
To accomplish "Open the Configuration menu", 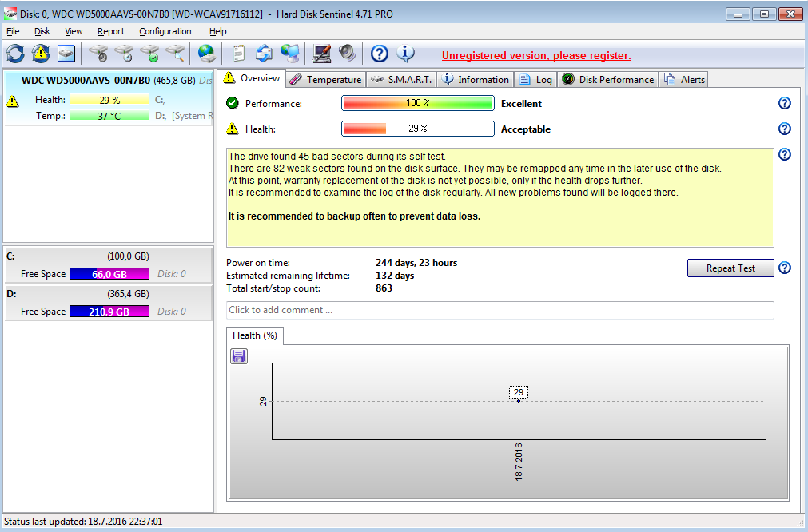I will point(165,31).
